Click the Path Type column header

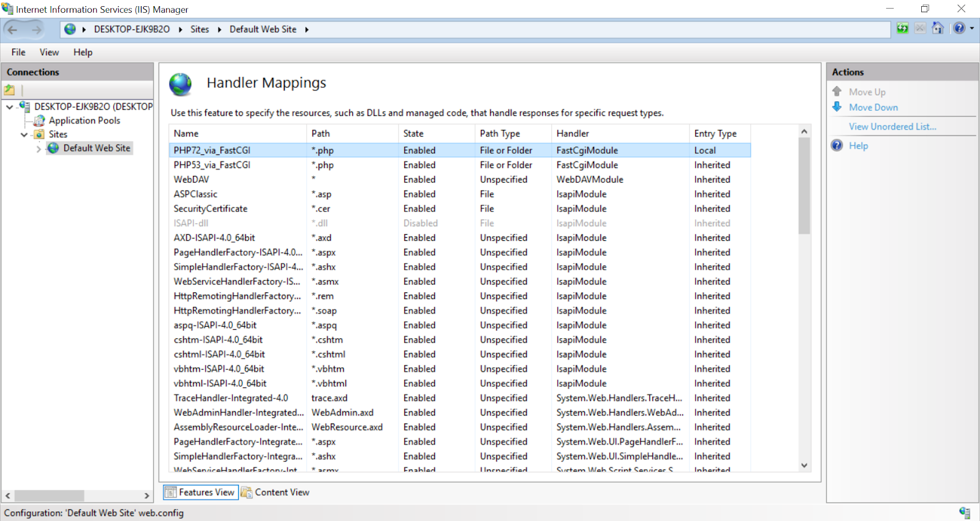513,133
